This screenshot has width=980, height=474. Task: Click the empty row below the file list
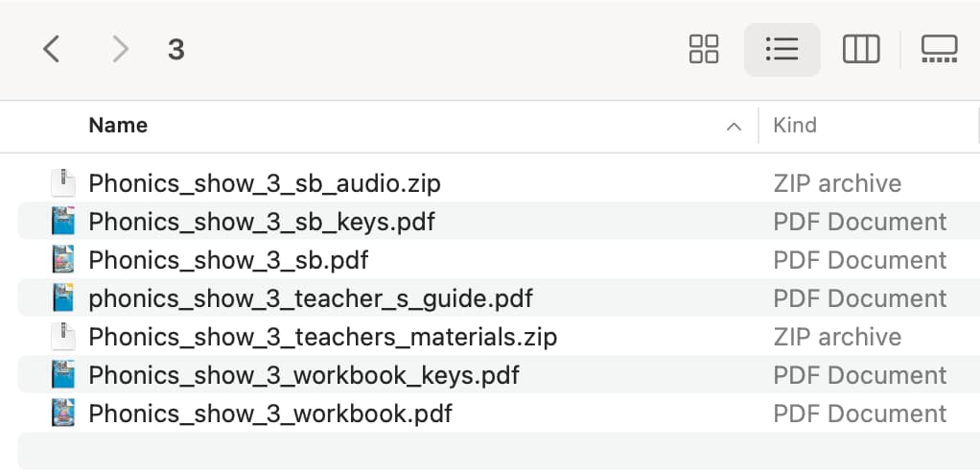click(499, 451)
